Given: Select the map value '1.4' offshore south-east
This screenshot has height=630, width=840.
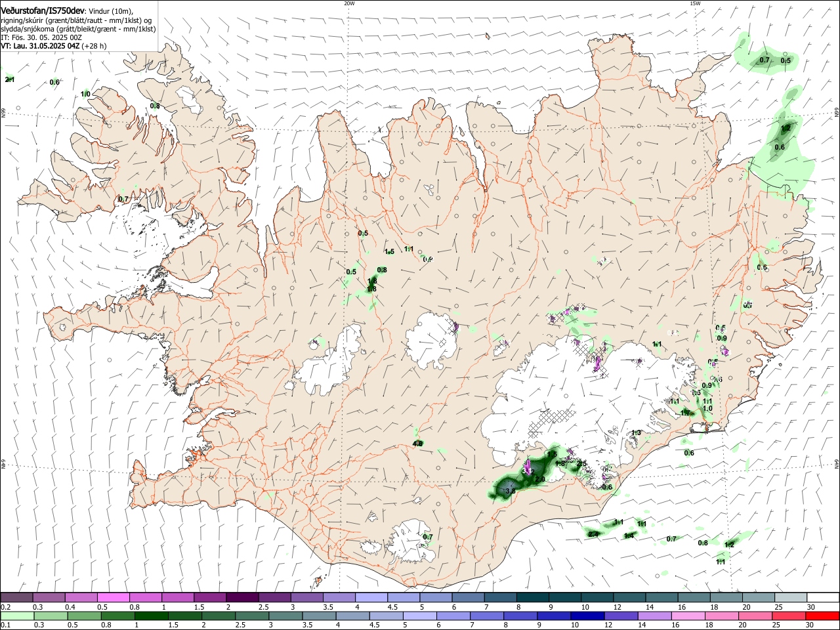Looking at the screenshot, I should [629, 536].
